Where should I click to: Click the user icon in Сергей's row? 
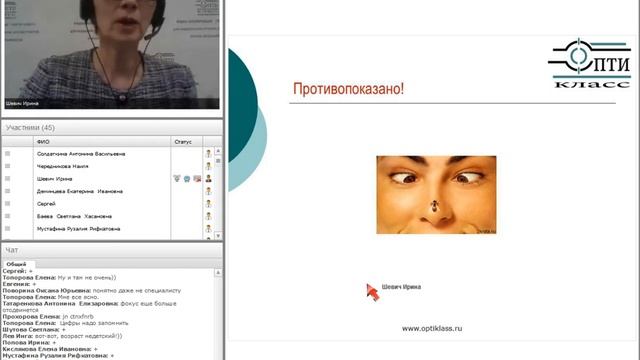coord(209,203)
